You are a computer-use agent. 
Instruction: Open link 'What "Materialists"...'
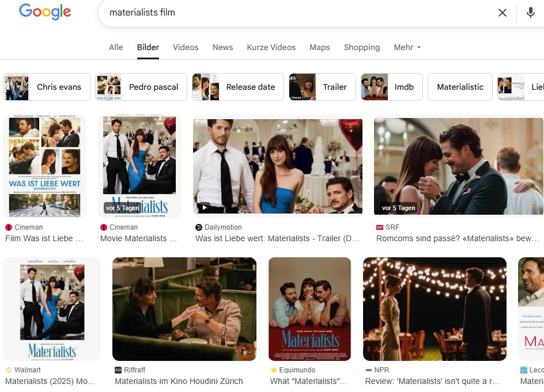point(308,381)
